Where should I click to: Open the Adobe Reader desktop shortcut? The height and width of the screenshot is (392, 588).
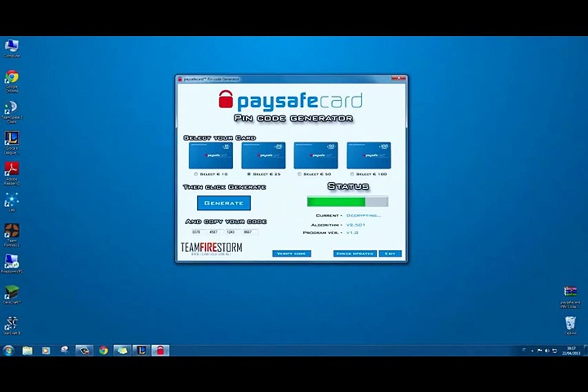coord(11,173)
